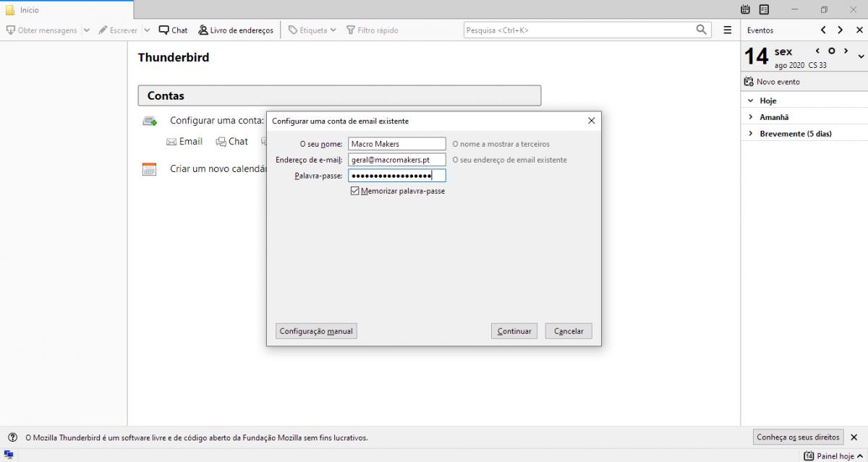Click the calendar tab icon at top right
Image resolution: width=868 pixels, height=462 pixels.
746,9
